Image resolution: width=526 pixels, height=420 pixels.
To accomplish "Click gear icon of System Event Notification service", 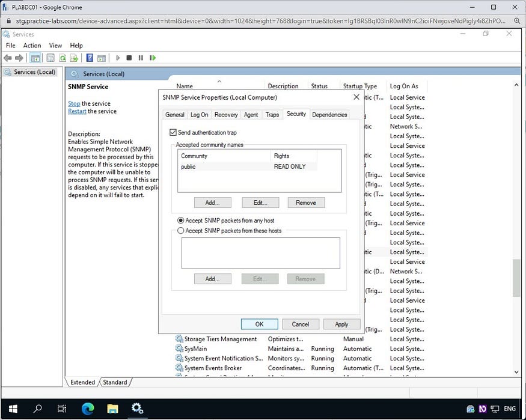I will (x=179, y=358).
